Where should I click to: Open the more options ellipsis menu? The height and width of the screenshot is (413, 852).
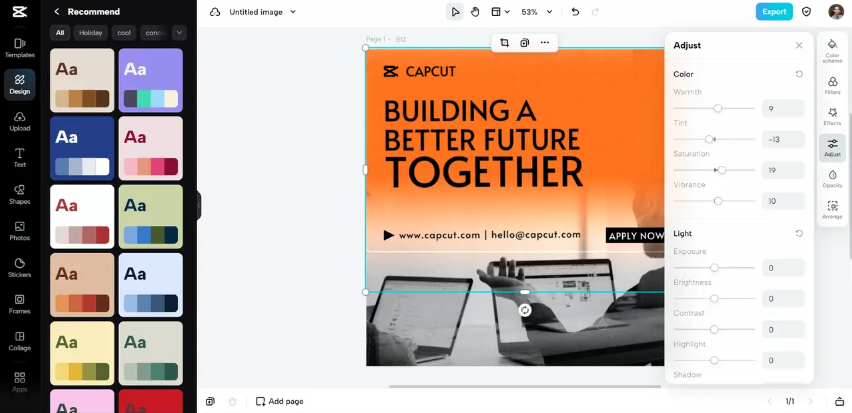544,42
